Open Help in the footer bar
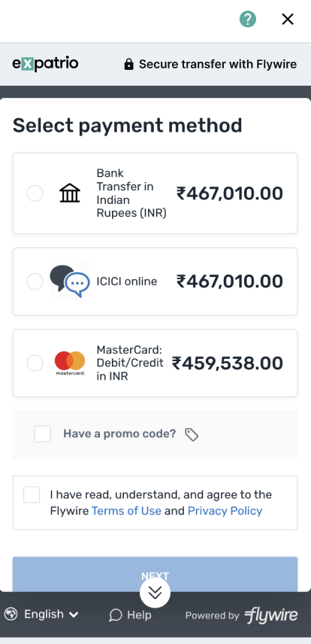311x644 pixels. pyautogui.click(x=131, y=615)
